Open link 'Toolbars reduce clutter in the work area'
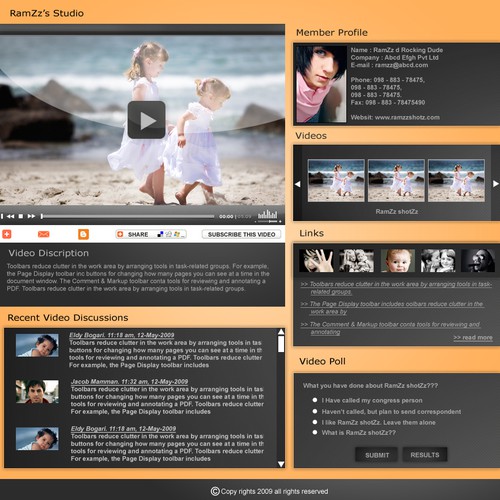 (396, 288)
